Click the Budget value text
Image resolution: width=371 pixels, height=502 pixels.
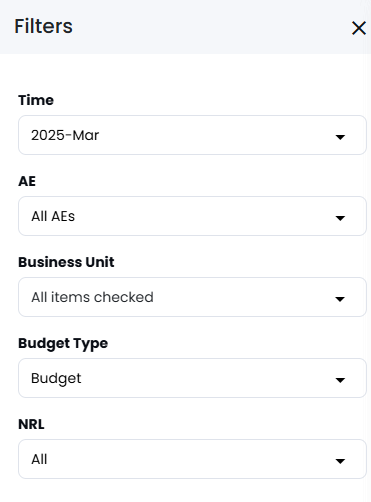click(x=56, y=379)
